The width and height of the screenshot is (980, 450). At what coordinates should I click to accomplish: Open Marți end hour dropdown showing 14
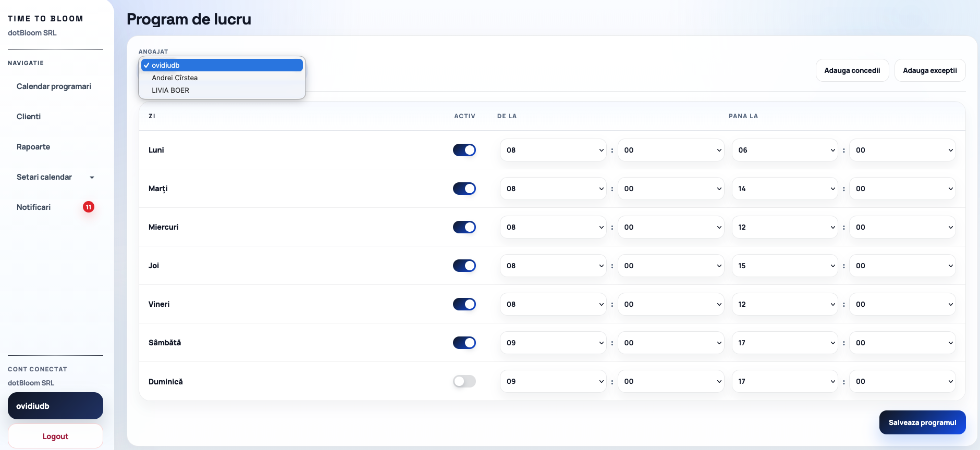tap(785, 189)
